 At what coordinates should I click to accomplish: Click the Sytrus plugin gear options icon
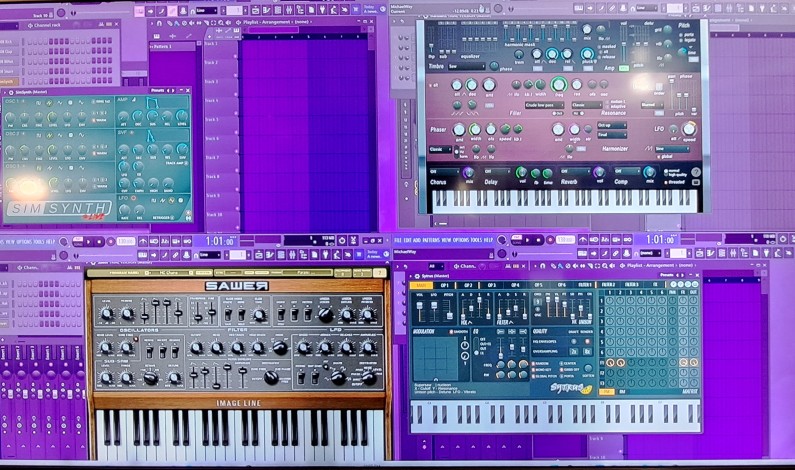417,276
